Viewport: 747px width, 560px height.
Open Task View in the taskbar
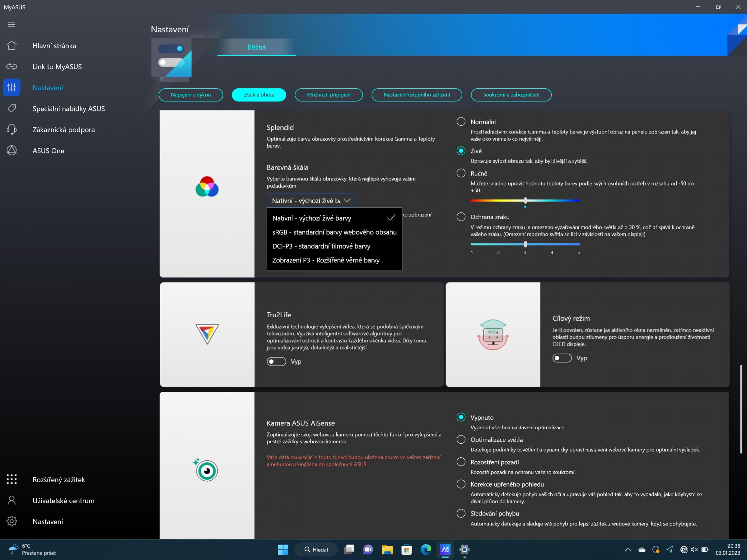tap(349, 549)
